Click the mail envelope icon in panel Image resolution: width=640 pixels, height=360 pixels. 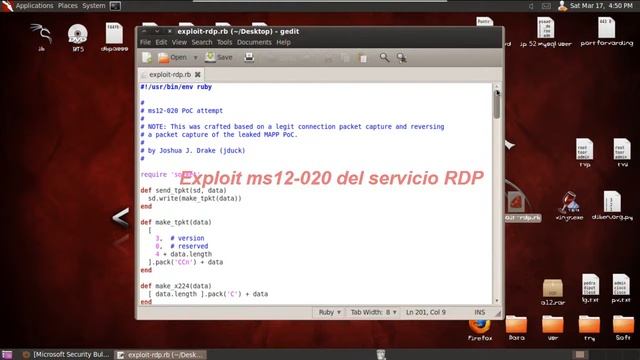tap(546, 6)
